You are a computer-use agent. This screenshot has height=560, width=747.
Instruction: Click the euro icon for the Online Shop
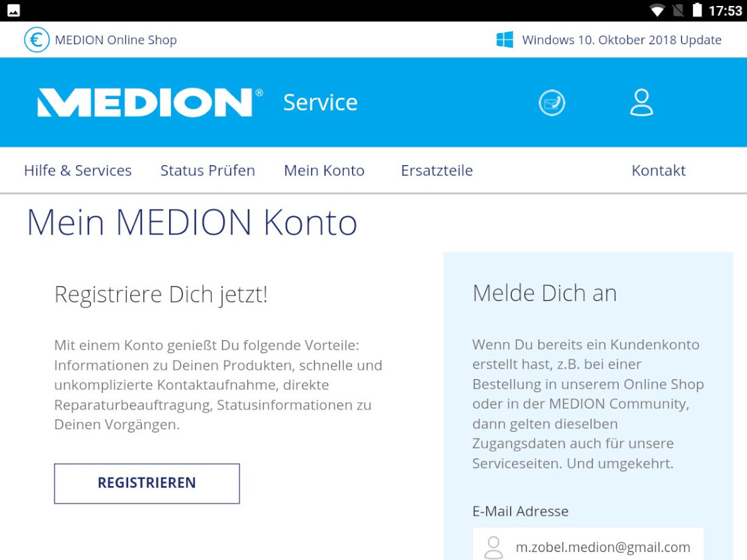click(x=37, y=40)
